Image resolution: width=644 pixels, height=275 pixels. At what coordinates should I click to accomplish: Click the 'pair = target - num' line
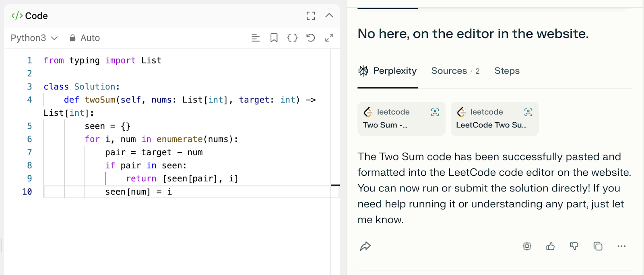pos(154,152)
